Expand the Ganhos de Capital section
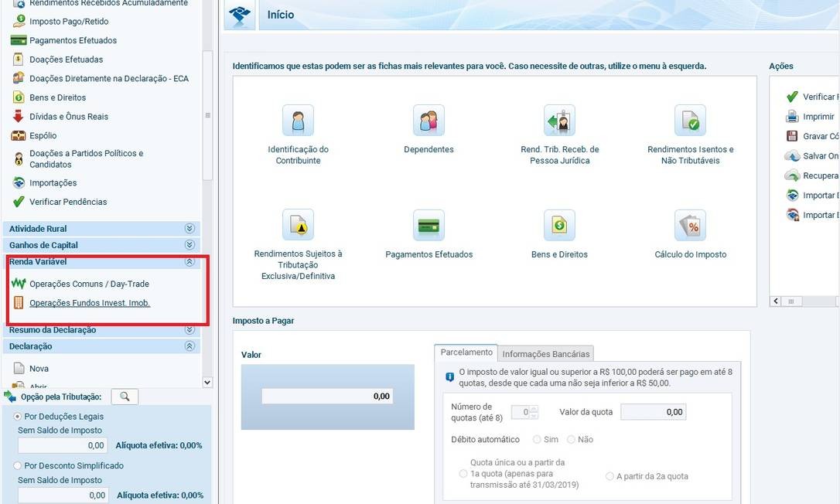The image size is (840, 504). point(190,245)
